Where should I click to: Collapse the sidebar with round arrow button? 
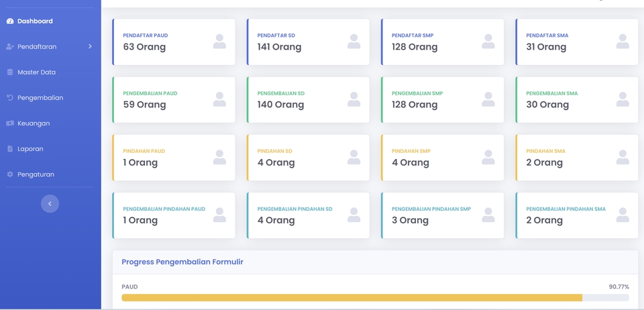pos(50,204)
